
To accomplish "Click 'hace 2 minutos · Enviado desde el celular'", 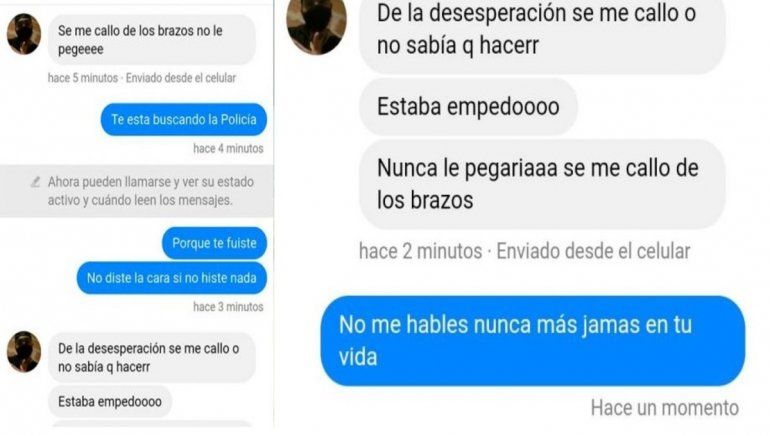I will point(524,251).
